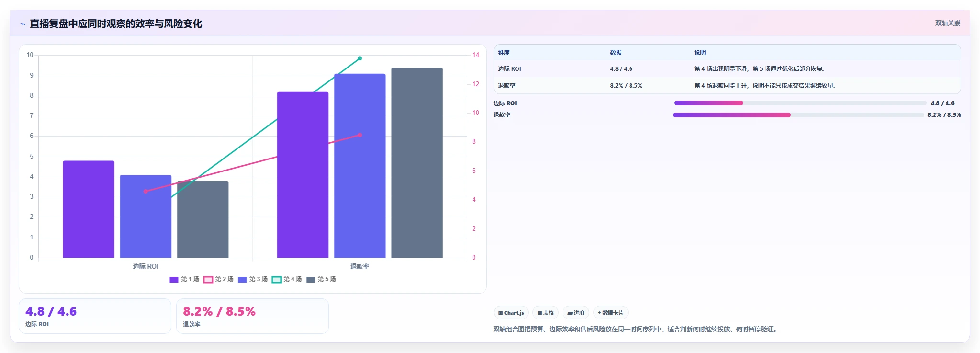Click the 进度 tag chip
This screenshot has width=980, height=353.
(576, 313)
